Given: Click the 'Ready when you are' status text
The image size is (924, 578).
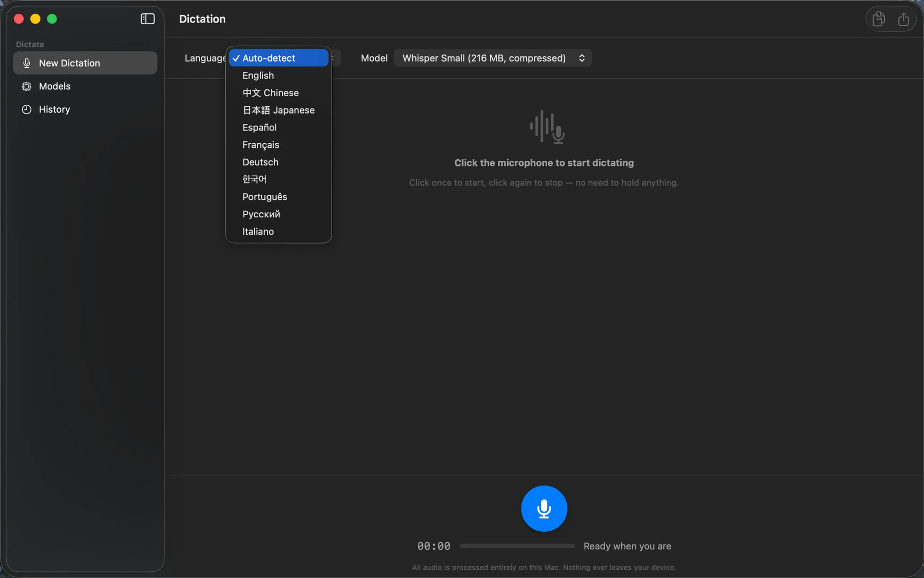Looking at the screenshot, I should [627, 546].
